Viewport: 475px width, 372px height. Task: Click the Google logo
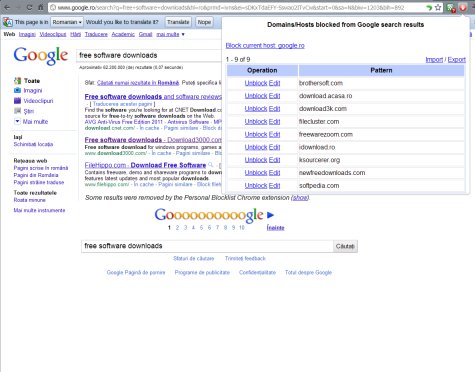(x=41, y=56)
